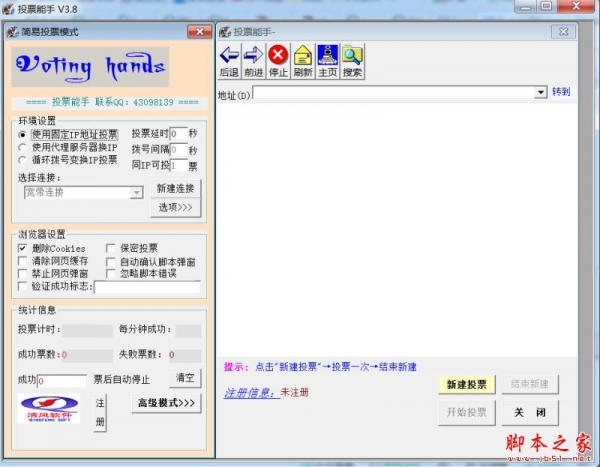Uncheck the 删除Cookies checkbox
Viewport: 600px width, 467px height.
(23, 248)
